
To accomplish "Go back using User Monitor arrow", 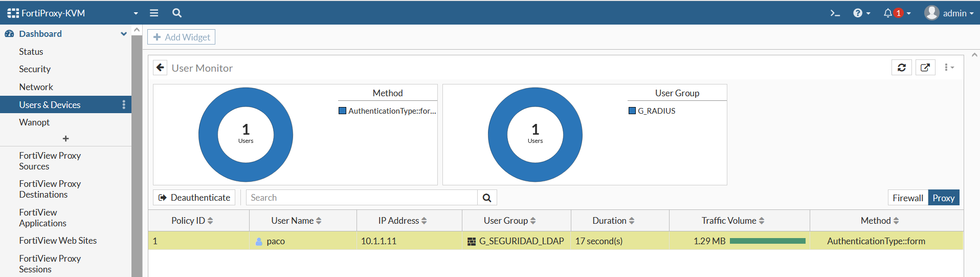I will coord(161,68).
